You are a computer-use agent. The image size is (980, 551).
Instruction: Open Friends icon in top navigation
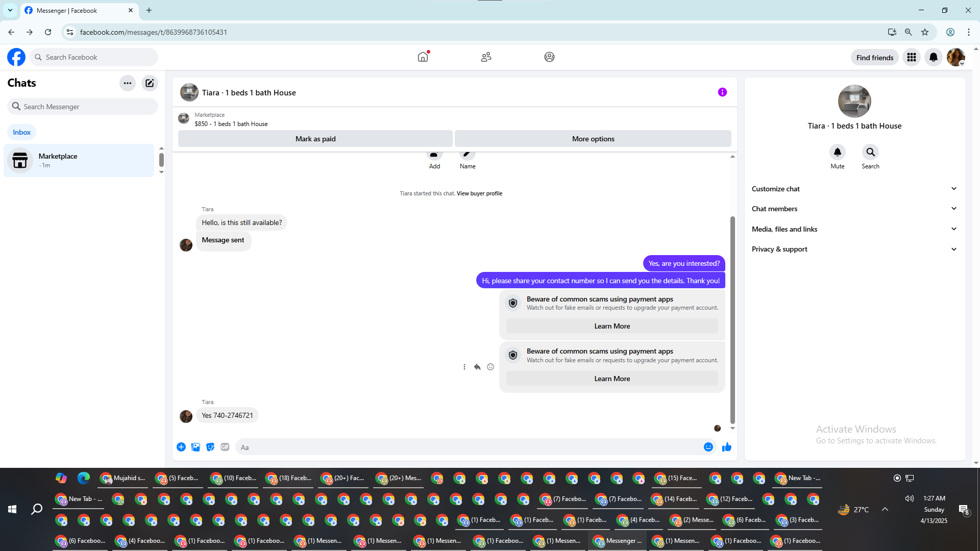click(x=486, y=57)
